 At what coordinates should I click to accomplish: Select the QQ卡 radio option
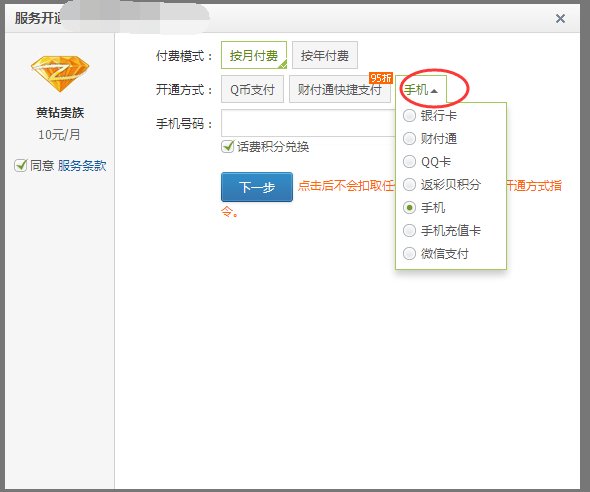[x=409, y=162]
